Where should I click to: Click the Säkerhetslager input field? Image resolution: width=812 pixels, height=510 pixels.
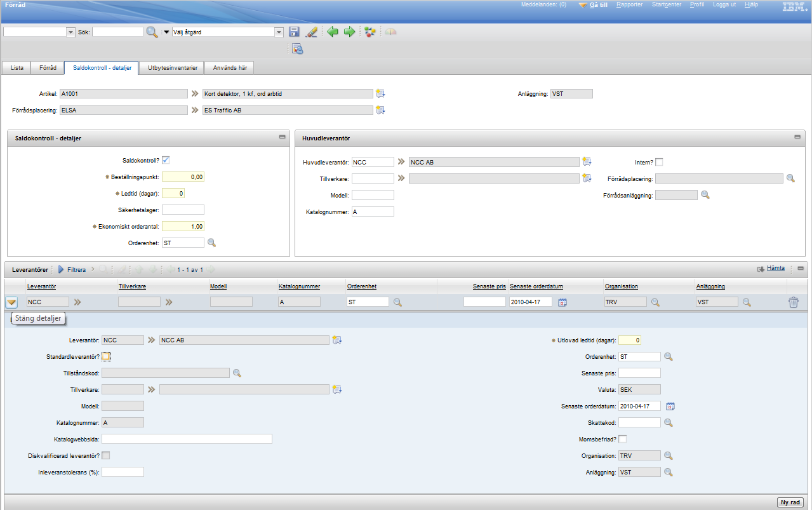[x=183, y=210]
